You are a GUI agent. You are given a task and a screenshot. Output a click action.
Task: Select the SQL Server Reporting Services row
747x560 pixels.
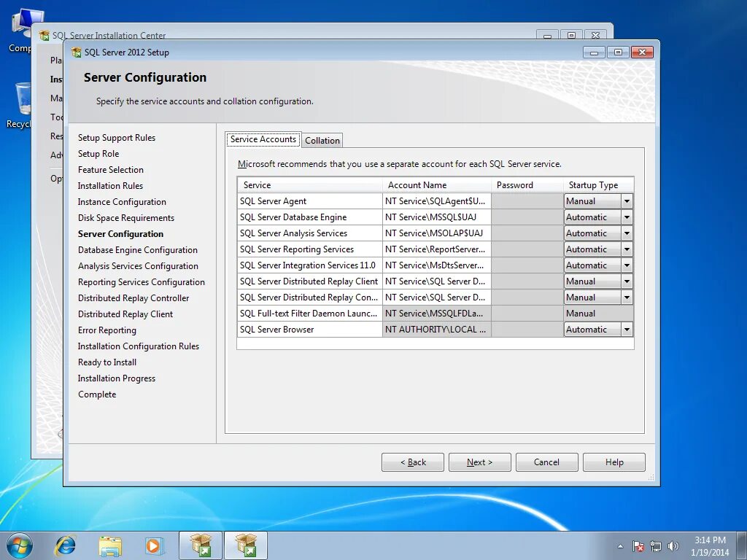(x=436, y=249)
